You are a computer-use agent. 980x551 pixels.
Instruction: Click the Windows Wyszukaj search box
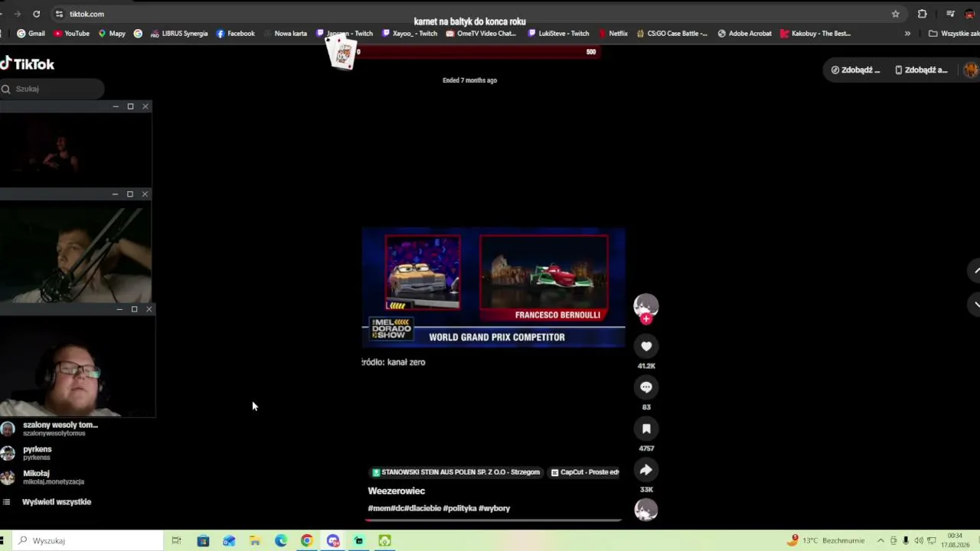88,541
